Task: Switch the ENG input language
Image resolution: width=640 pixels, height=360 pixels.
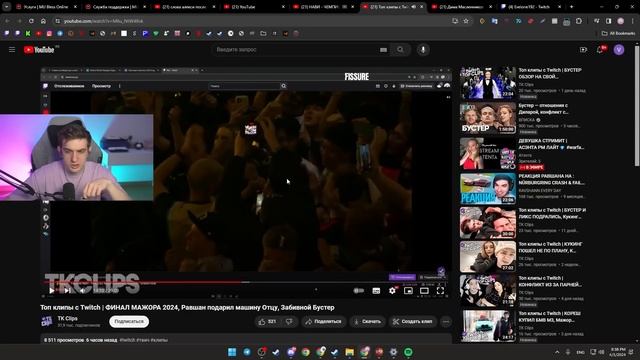Action: coord(580,352)
